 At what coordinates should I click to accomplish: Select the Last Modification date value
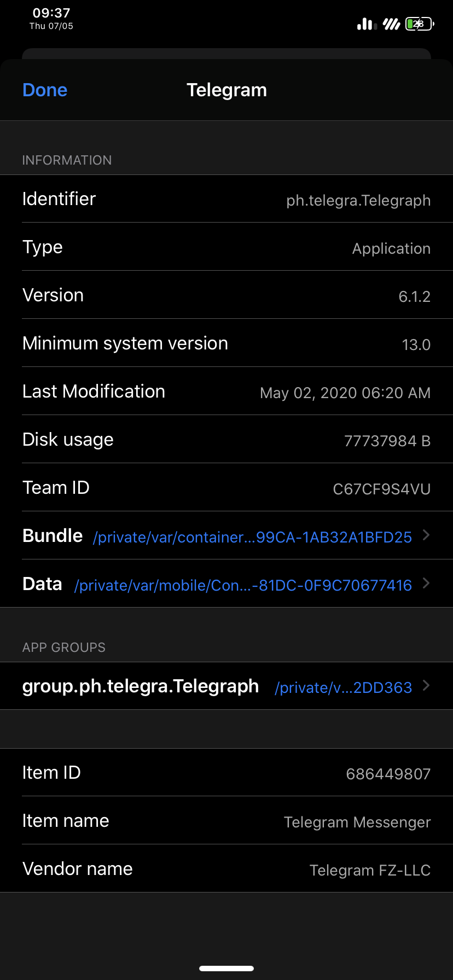click(x=345, y=393)
